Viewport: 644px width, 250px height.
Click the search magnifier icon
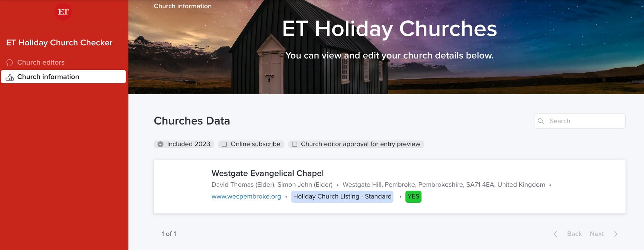(541, 121)
